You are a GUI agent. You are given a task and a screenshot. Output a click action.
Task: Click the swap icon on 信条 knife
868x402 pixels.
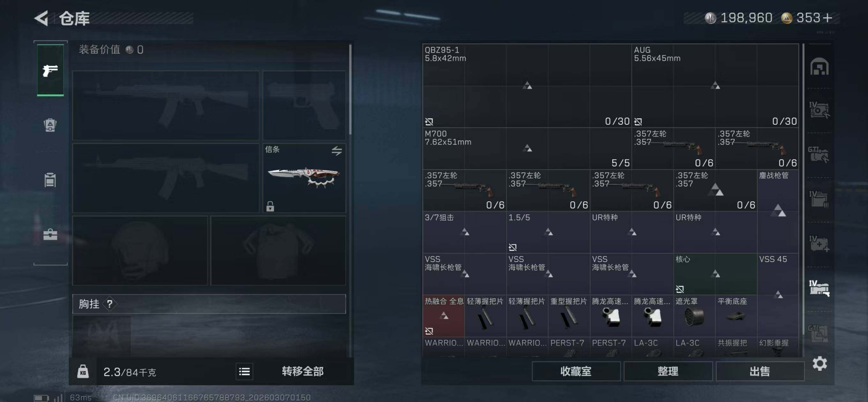pyautogui.click(x=337, y=151)
